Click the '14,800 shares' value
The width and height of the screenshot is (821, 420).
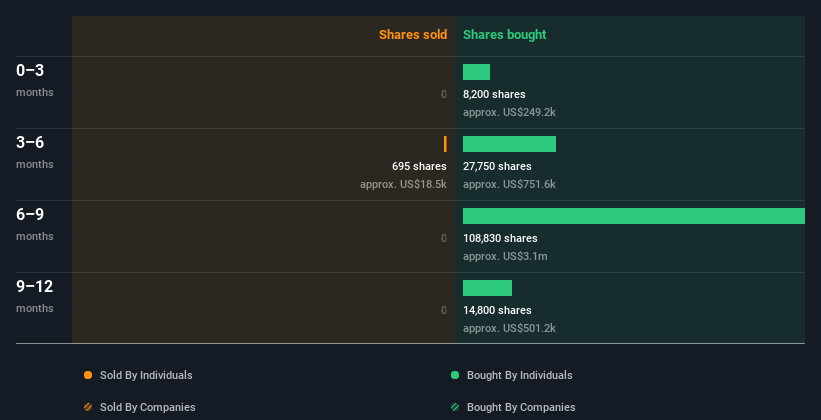tap(497, 311)
